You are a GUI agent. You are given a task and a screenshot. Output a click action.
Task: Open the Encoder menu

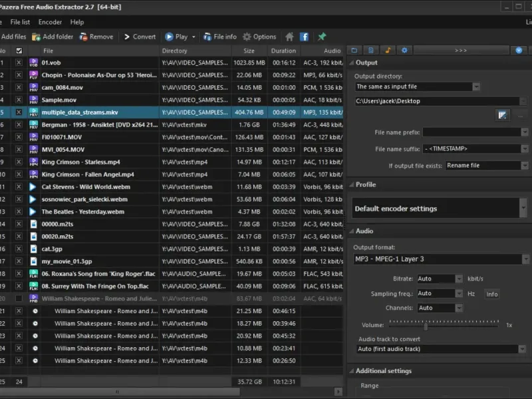coord(50,22)
